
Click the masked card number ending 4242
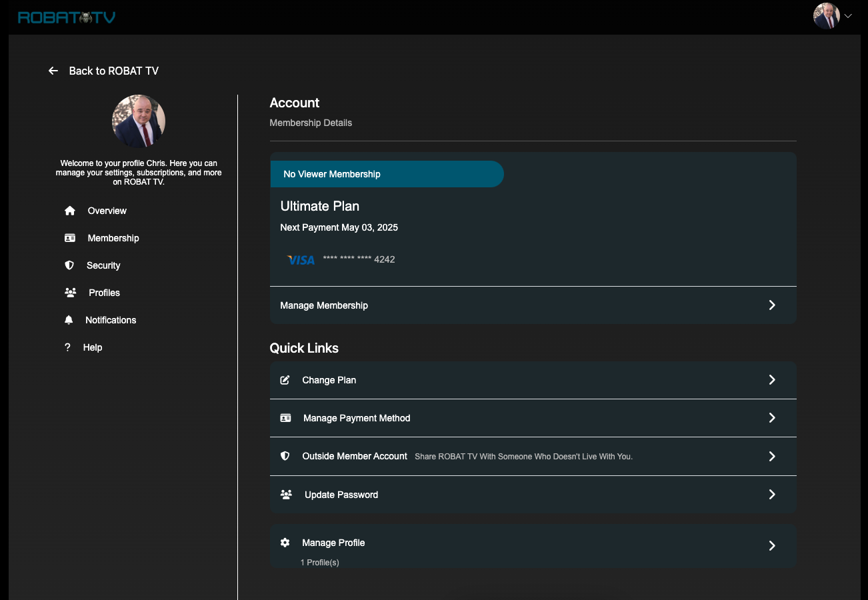pos(359,259)
